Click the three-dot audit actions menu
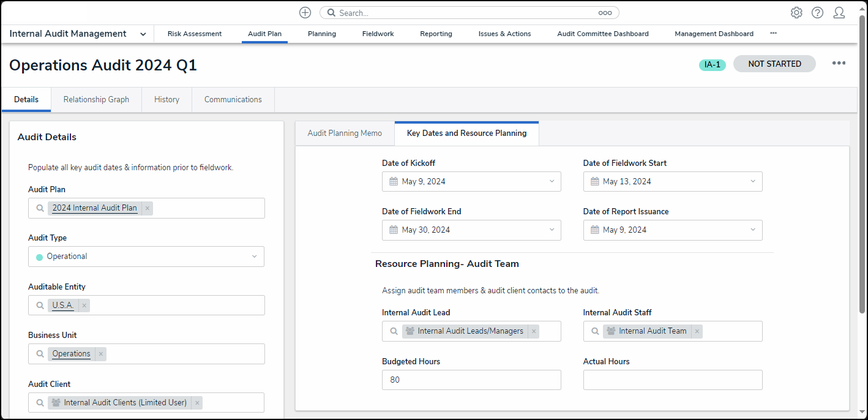Screen dimensions: 868x420 pos(838,63)
